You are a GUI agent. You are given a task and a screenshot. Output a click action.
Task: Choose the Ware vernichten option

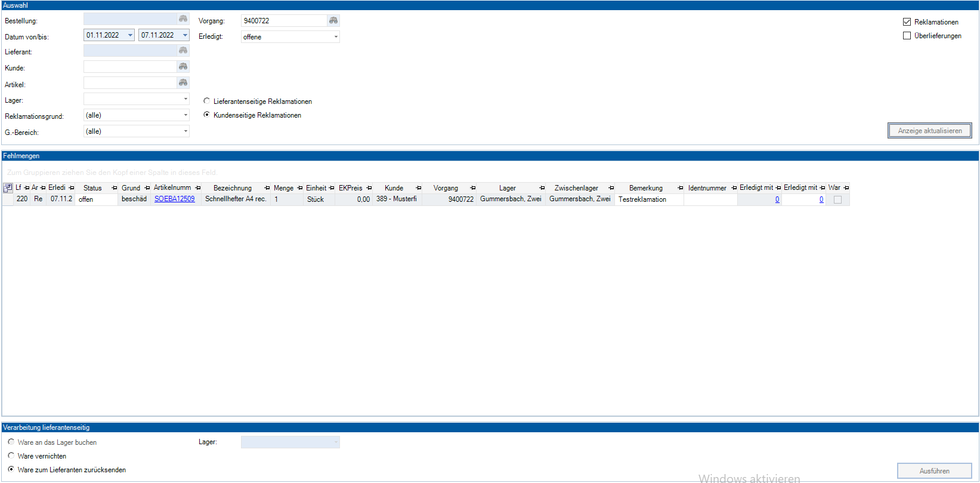click(11, 456)
